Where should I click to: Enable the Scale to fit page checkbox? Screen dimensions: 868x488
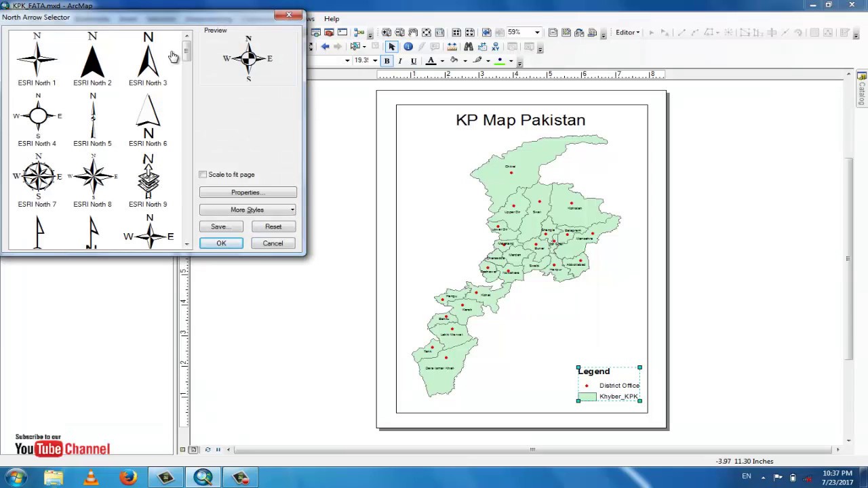coord(203,175)
